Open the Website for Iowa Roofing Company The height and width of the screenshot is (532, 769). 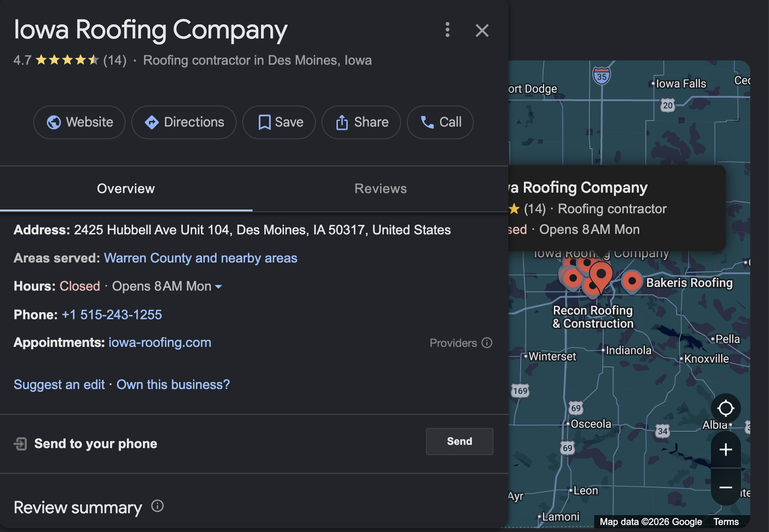pyautogui.click(x=79, y=122)
